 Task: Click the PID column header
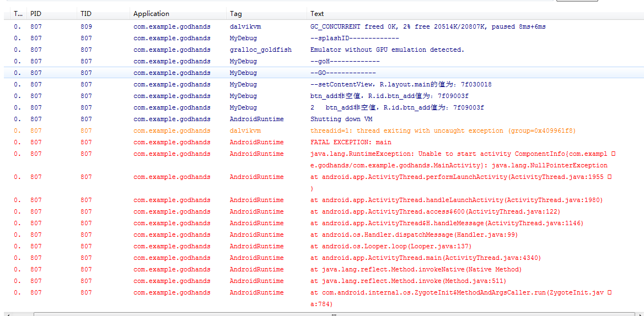pos(36,14)
